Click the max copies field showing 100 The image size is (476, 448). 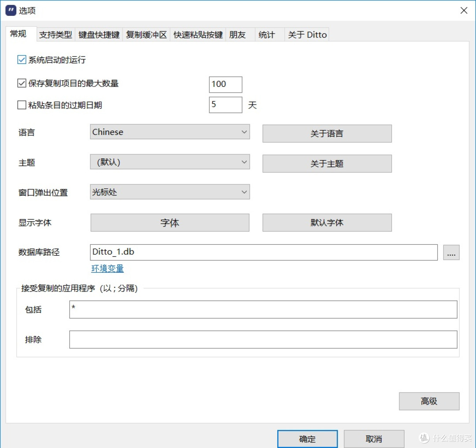[x=226, y=84]
